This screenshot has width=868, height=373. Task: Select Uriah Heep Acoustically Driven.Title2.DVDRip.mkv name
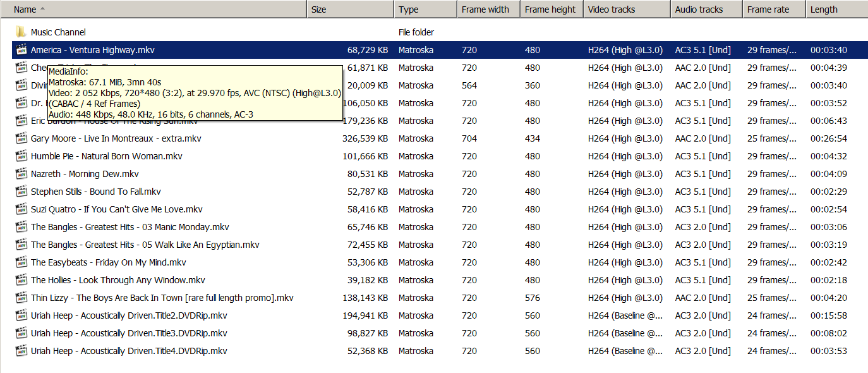coord(129,315)
